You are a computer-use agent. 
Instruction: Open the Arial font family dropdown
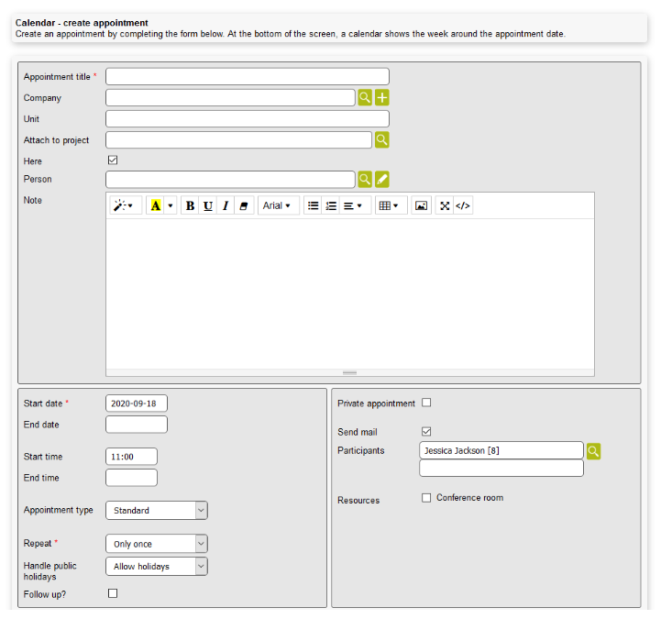[x=276, y=205]
